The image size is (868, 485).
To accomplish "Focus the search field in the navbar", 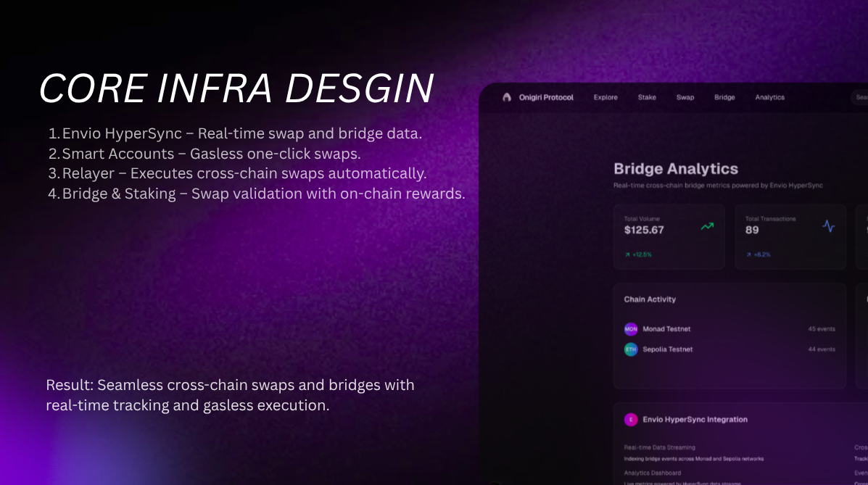I will coord(860,97).
